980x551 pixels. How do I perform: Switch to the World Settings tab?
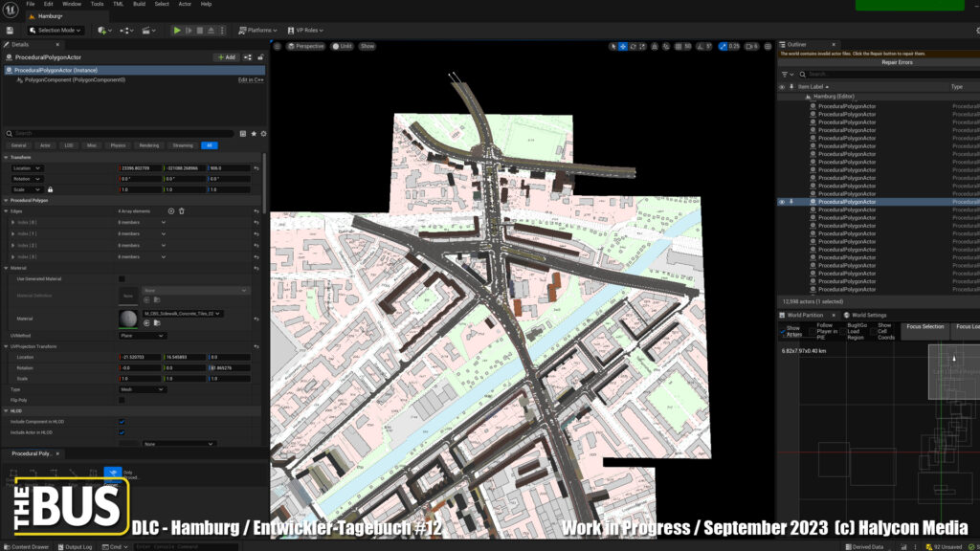(869, 315)
